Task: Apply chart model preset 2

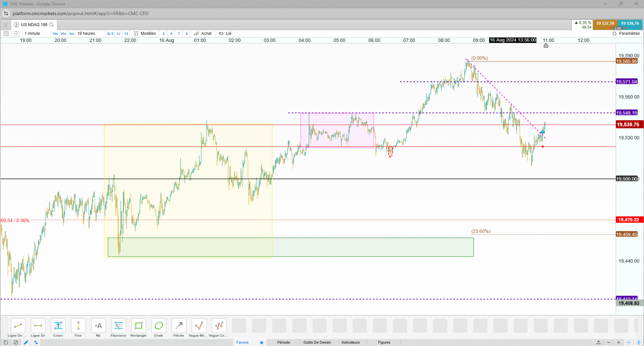Action: click(164, 34)
